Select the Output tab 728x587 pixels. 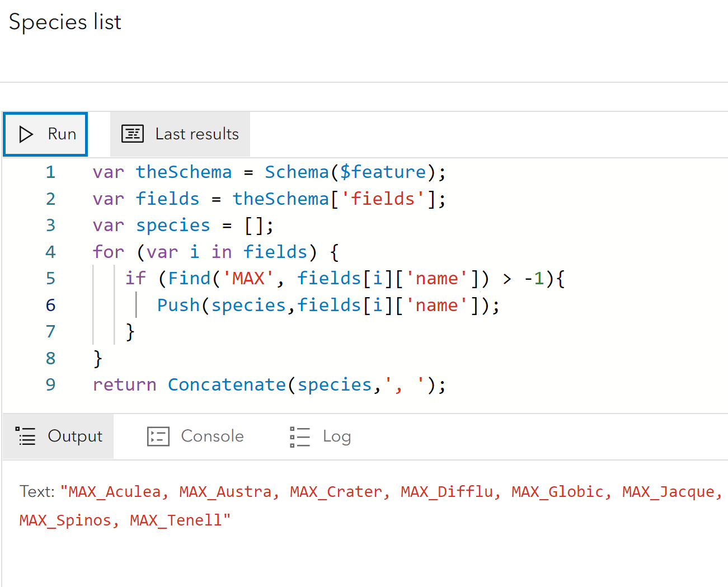tap(58, 436)
